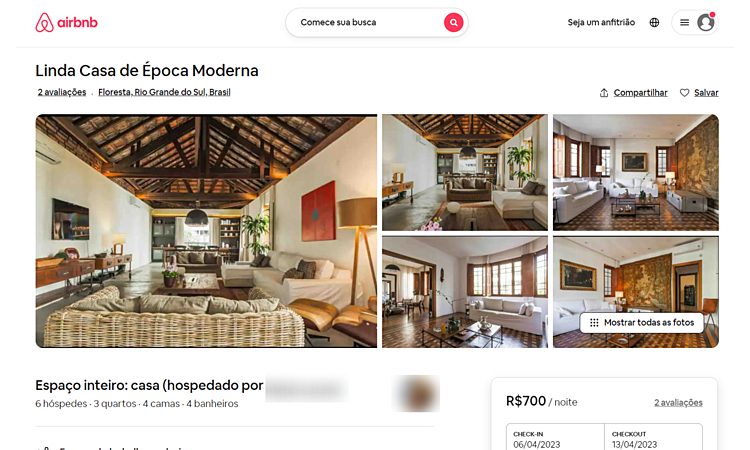Image resolution: width=750 pixels, height=450 pixels.
Task: Click grid icon in Mostrar todas as fotos
Action: tap(594, 323)
